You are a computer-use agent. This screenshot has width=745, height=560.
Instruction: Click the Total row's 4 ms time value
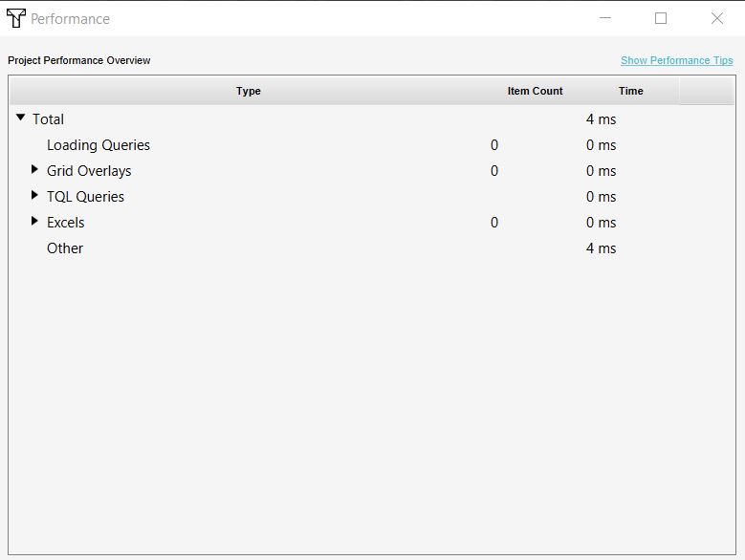(x=601, y=119)
